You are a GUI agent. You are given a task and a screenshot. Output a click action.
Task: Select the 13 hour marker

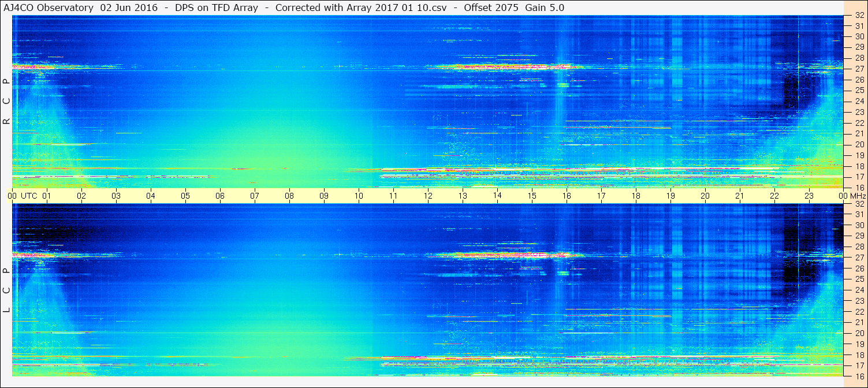[x=463, y=196]
